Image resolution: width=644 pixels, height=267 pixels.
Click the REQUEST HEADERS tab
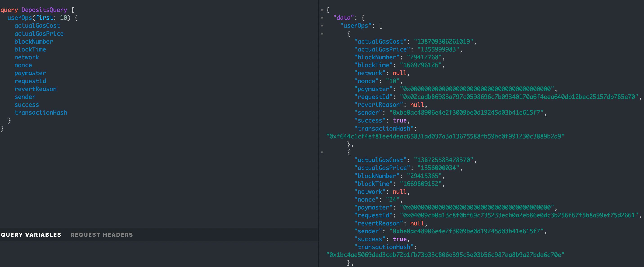click(102, 234)
